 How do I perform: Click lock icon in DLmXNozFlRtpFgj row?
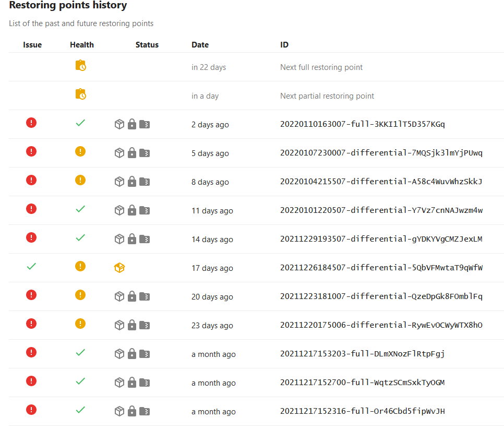coord(132,353)
